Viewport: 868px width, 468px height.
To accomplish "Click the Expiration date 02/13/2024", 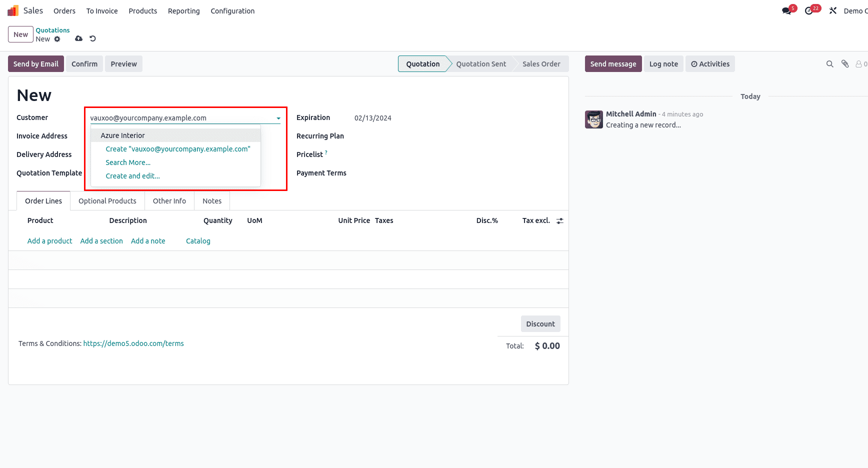I will [x=373, y=118].
